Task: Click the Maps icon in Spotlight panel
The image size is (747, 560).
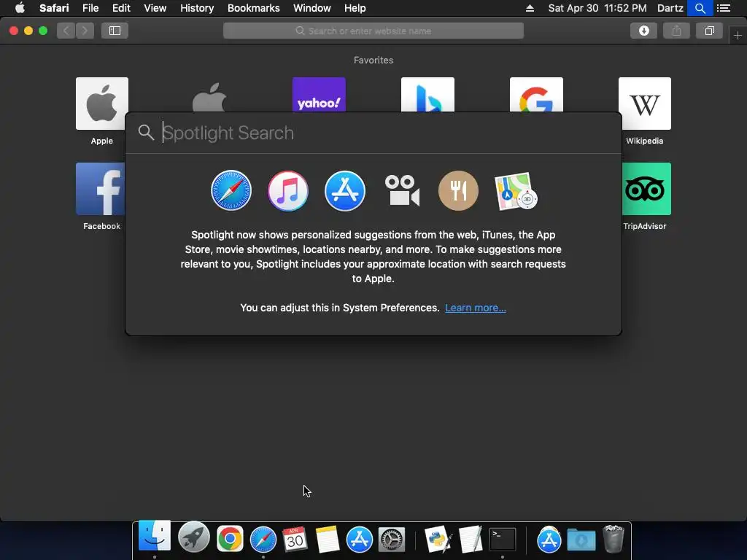Action: click(x=516, y=191)
